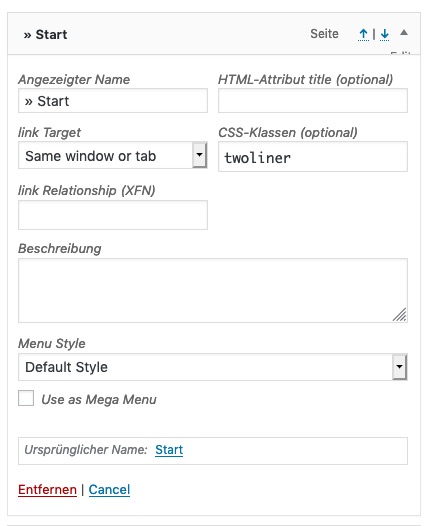Enable the Use as Mega Menu checkbox
The height and width of the screenshot is (526, 429).
pyautogui.click(x=26, y=399)
